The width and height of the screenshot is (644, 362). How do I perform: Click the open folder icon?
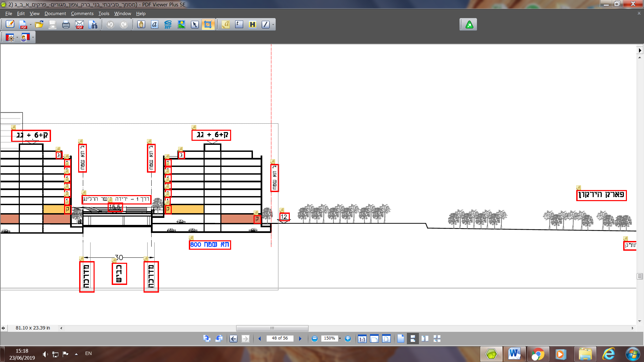coord(39,24)
